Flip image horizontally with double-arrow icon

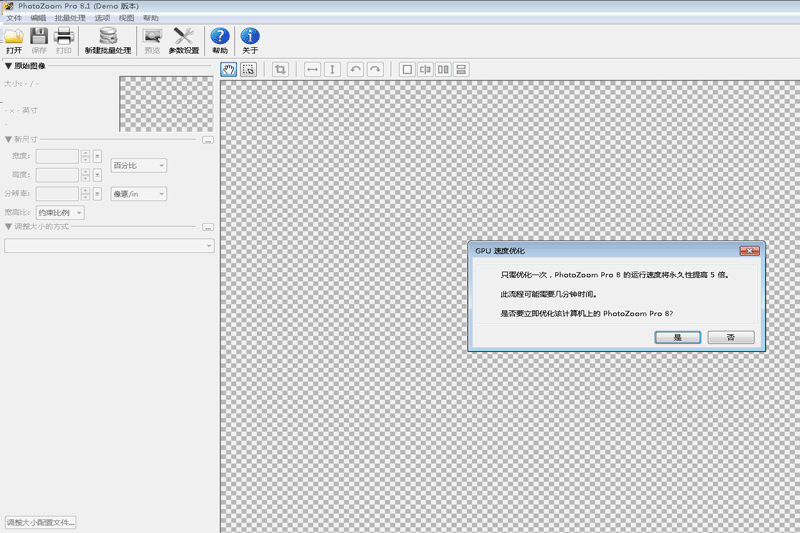coord(312,69)
